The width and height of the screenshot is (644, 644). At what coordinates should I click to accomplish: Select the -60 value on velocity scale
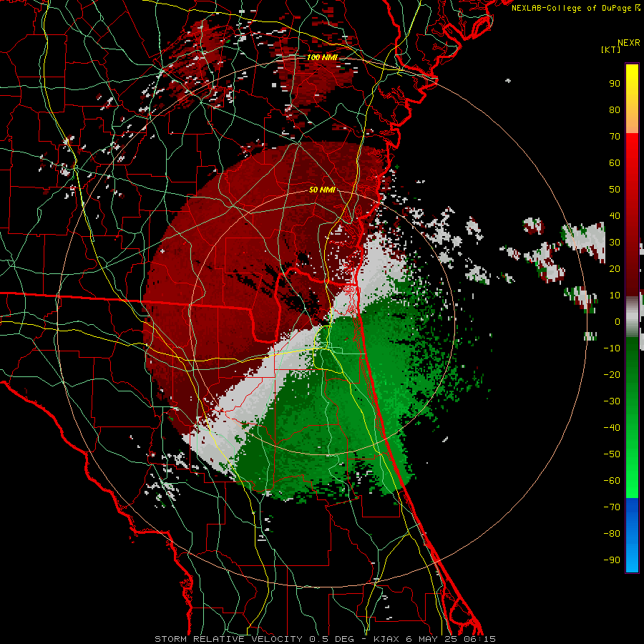click(612, 481)
